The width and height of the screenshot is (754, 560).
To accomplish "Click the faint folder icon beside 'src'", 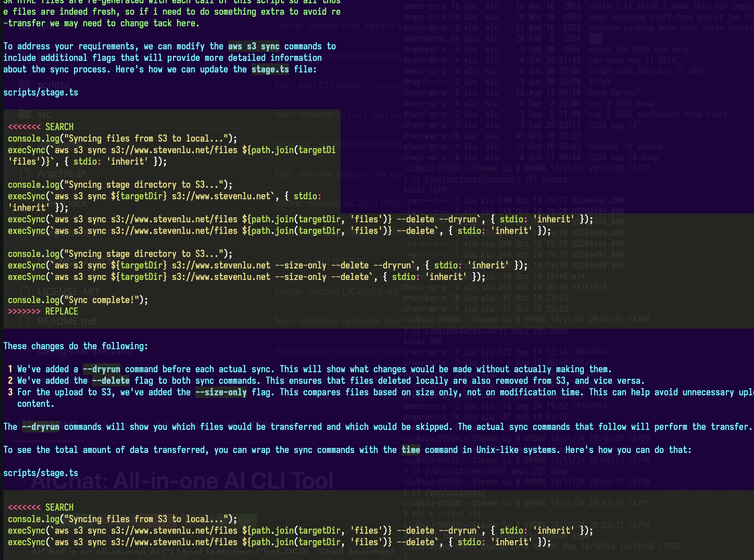I will [x=25, y=114].
